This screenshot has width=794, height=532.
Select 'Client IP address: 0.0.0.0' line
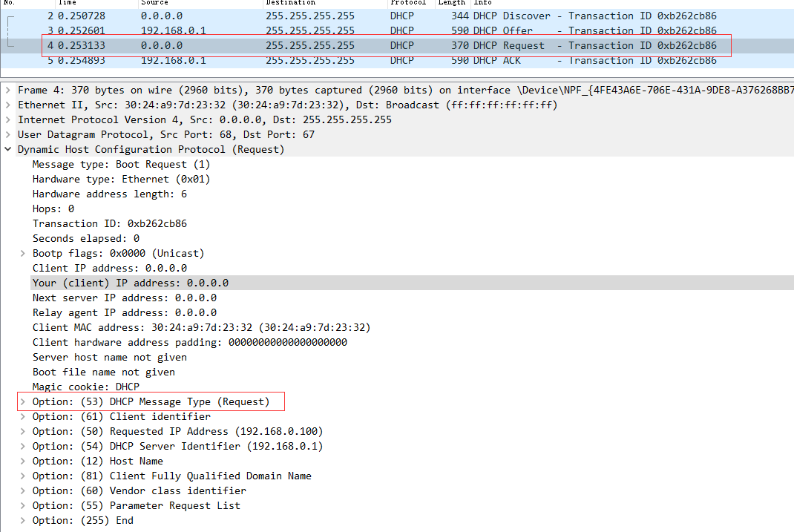tap(109, 269)
